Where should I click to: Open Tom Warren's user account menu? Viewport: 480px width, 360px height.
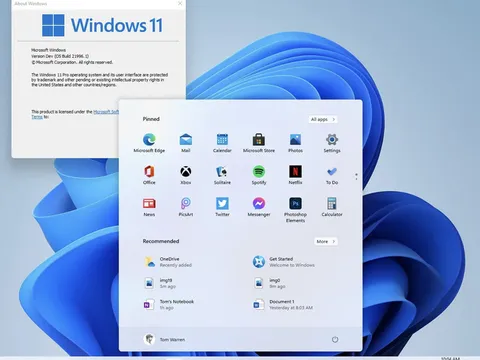tap(164, 339)
